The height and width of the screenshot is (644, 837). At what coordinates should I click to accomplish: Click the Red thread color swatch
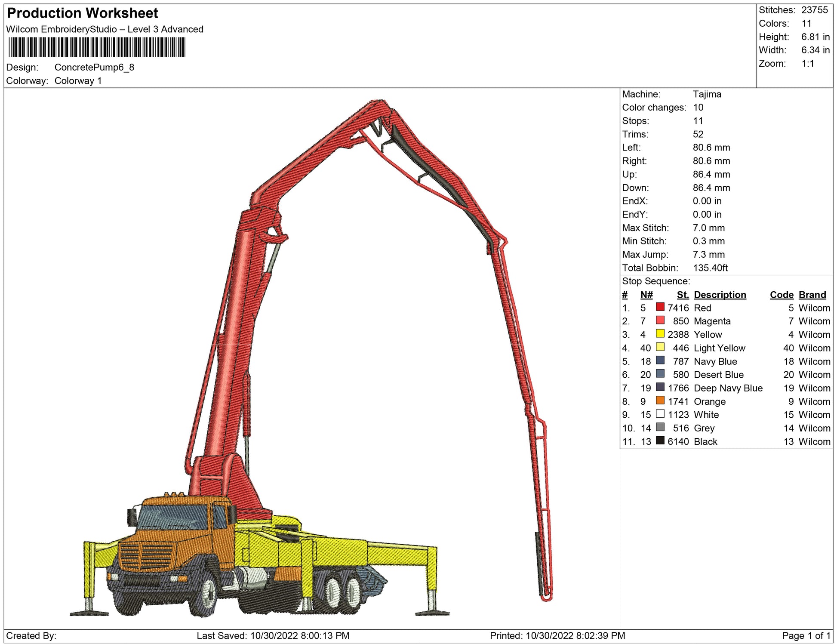(x=660, y=307)
